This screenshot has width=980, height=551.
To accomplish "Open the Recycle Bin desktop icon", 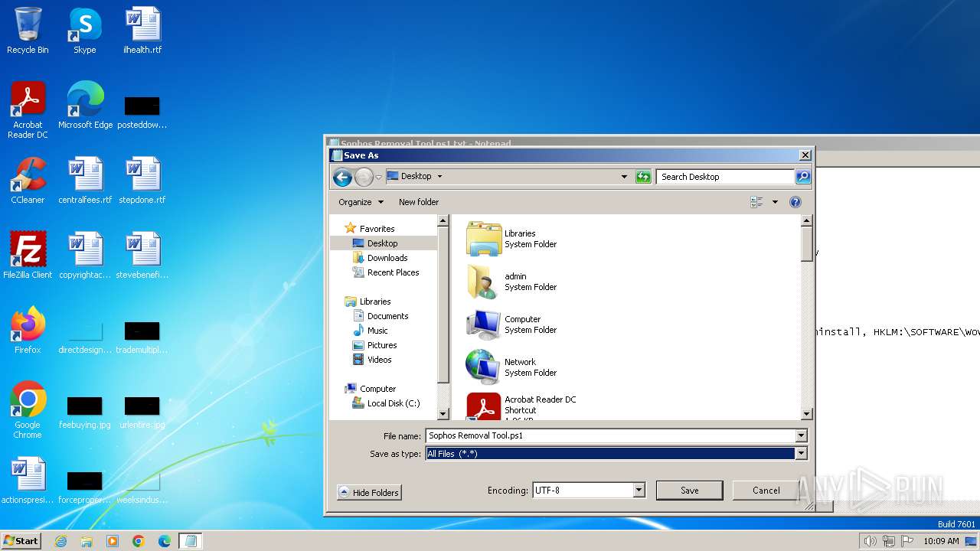I will (x=28, y=31).
